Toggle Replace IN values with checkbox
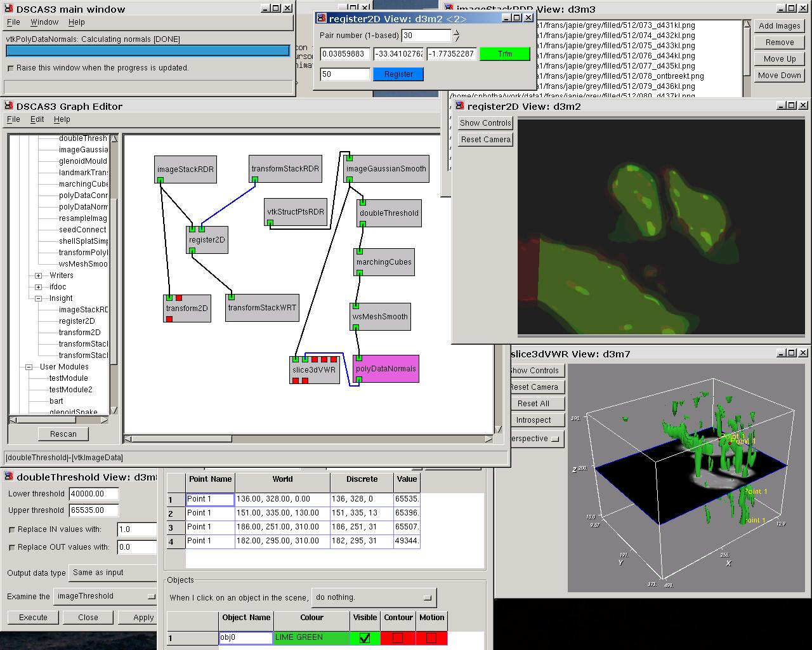The width and height of the screenshot is (812, 650). pos(12,529)
